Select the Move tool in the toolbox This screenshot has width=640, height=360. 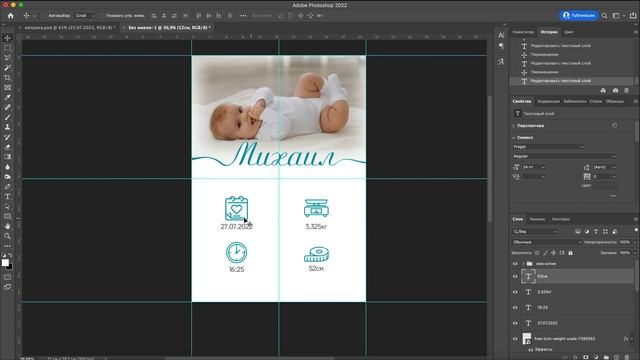7,38
